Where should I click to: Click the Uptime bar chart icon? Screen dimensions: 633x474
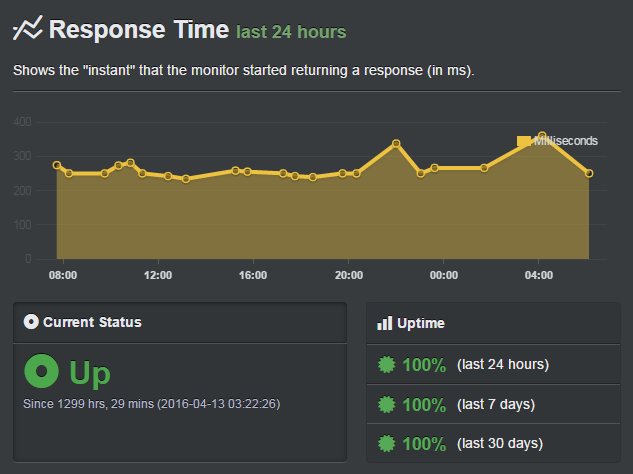(384, 323)
